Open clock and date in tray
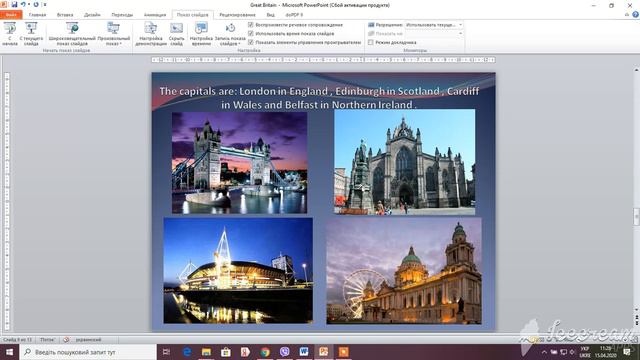Screen dimensions: 640x360 click(x=606, y=352)
